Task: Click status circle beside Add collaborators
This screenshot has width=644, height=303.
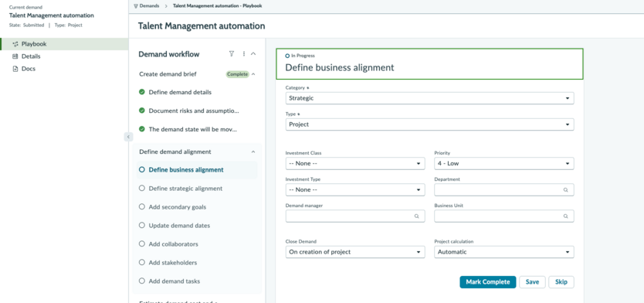Action: point(142,243)
